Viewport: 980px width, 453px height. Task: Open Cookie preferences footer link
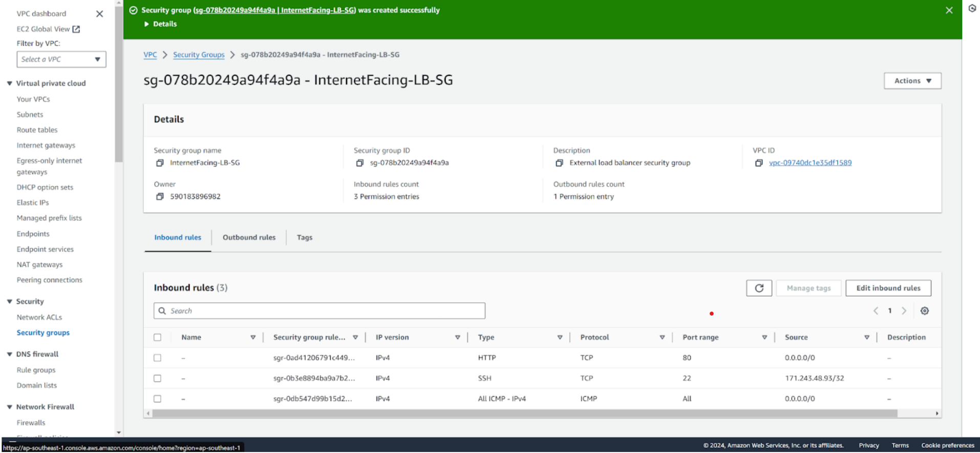(x=948, y=445)
